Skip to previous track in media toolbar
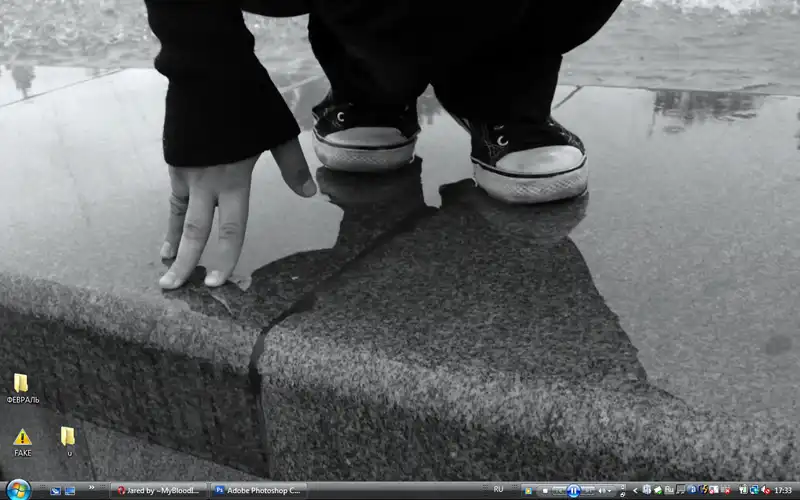 (x=559, y=491)
